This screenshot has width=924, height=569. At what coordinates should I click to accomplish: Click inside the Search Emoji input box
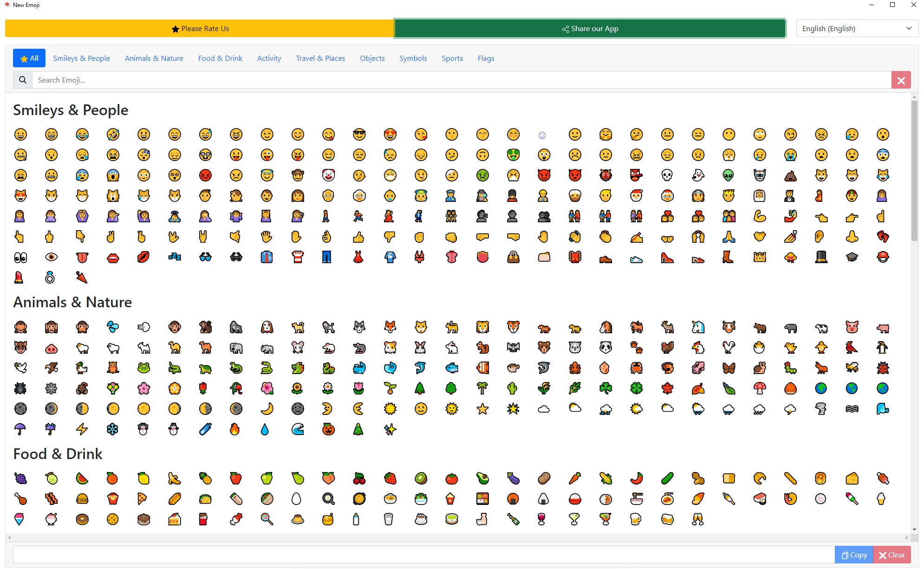tap(279, 80)
